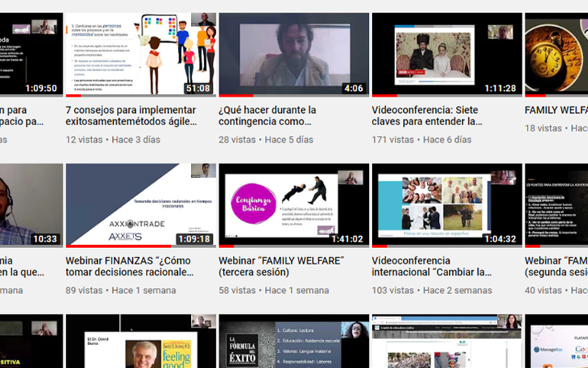Click '28 vistas • Hace 5 días' text
The image size is (588, 368).
[266, 140]
